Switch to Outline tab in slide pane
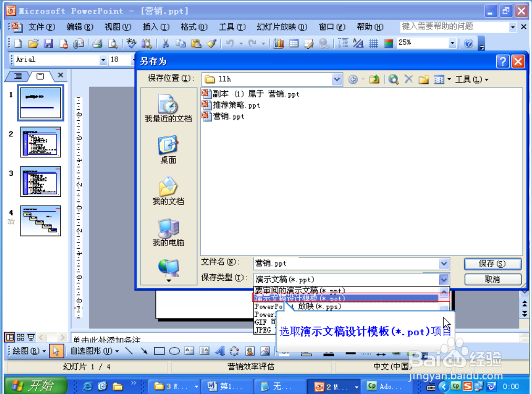This screenshot has height=394, width=532. click(x=18, y=76)
